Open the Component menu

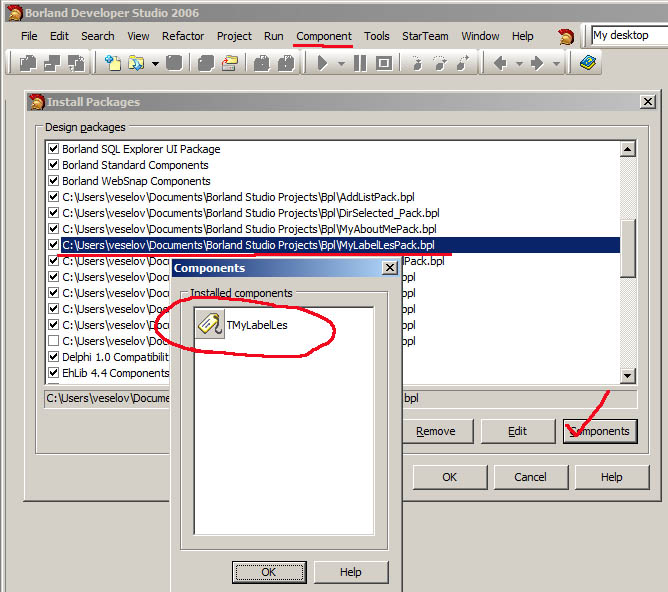(324, 36)
